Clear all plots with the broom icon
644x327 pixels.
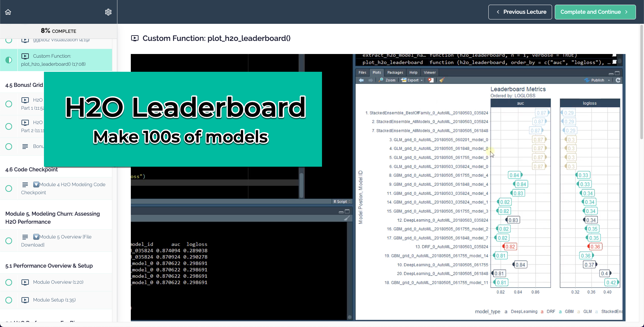(x=442, y=80)
